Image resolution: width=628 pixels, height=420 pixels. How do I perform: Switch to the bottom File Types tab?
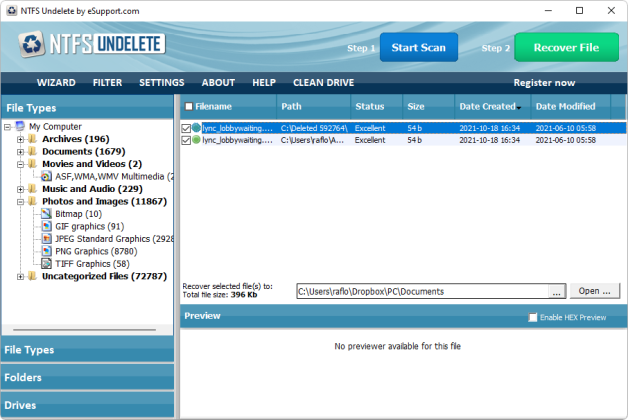(87, 349)
